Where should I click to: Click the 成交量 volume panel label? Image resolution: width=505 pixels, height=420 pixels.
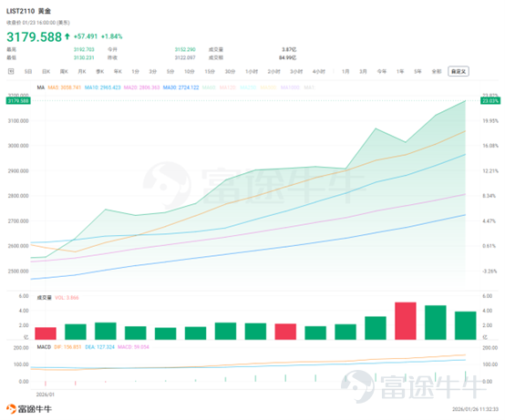(44, 298)
